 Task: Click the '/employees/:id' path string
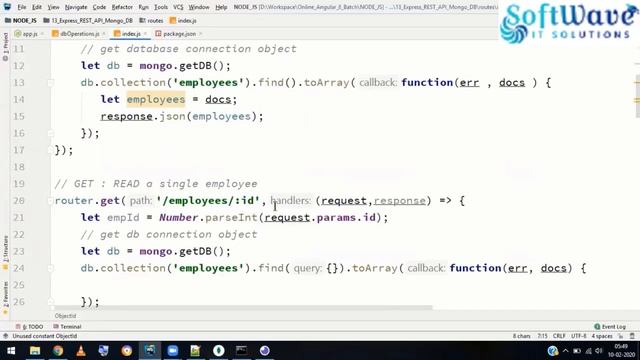point(208,200)
